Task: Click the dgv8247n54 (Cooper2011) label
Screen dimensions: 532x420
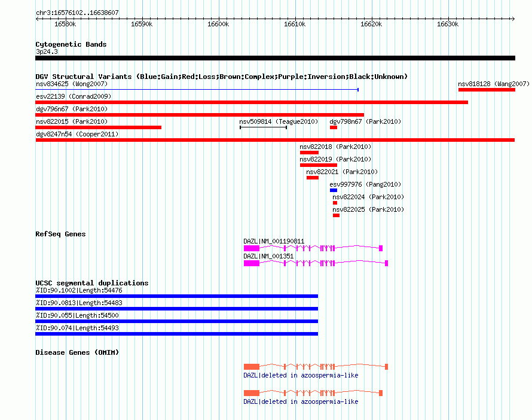Action: point(77,134)
